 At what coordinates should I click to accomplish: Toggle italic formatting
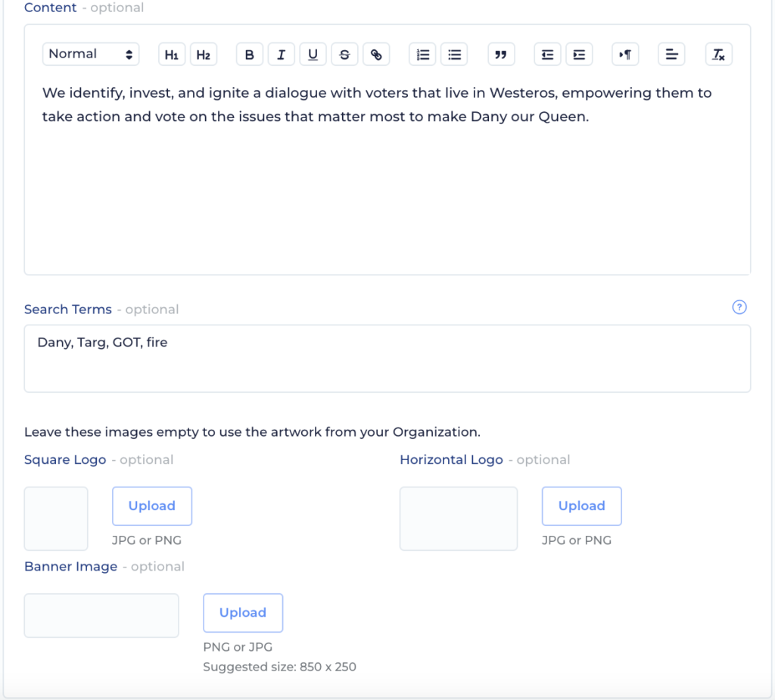click(x=282, y=54)
